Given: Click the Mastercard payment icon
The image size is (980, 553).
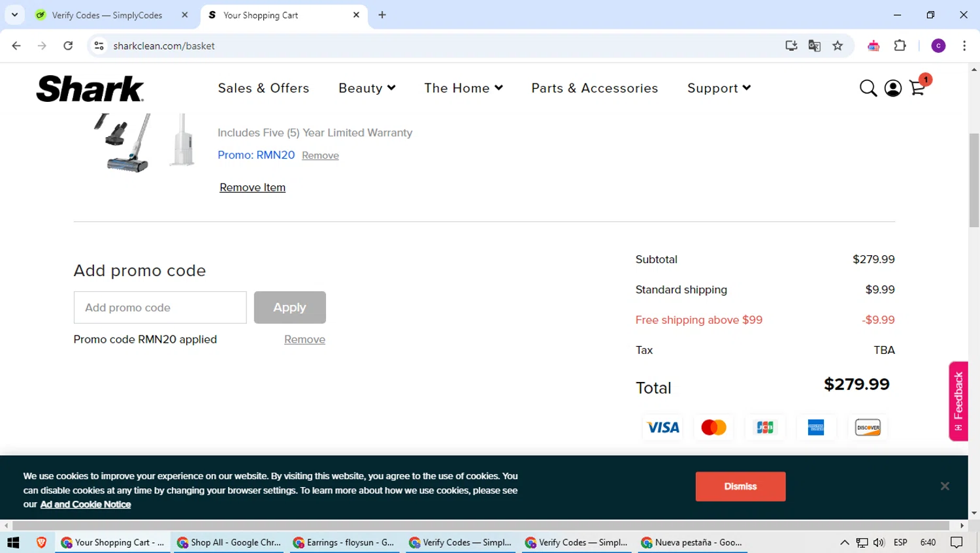Looking at the screenshot, I should coord(713,428).
